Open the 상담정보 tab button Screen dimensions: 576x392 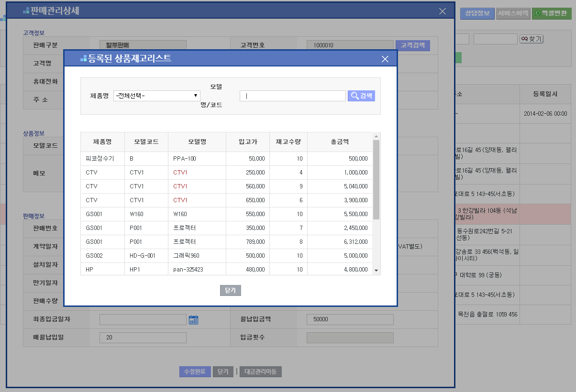[x=477, y=13]
